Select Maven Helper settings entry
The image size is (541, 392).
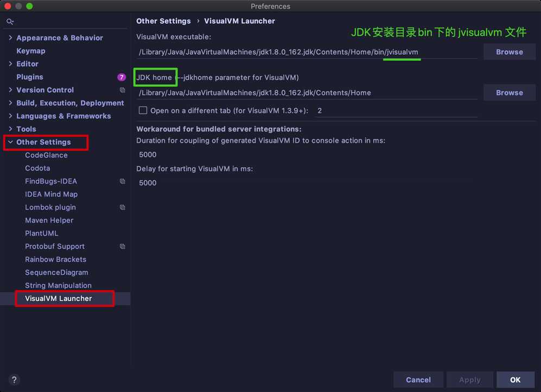pos(49,220)
